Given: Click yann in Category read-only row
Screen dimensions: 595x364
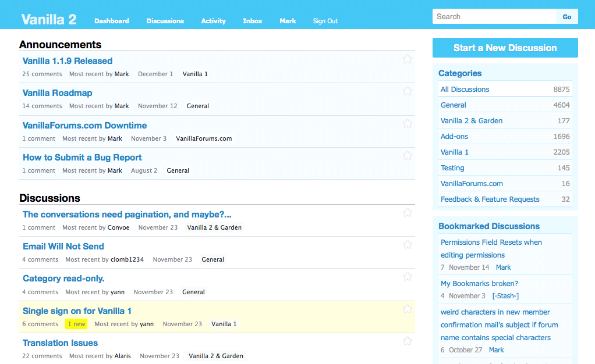Looking at the screenshot, I should click(118, 292).
